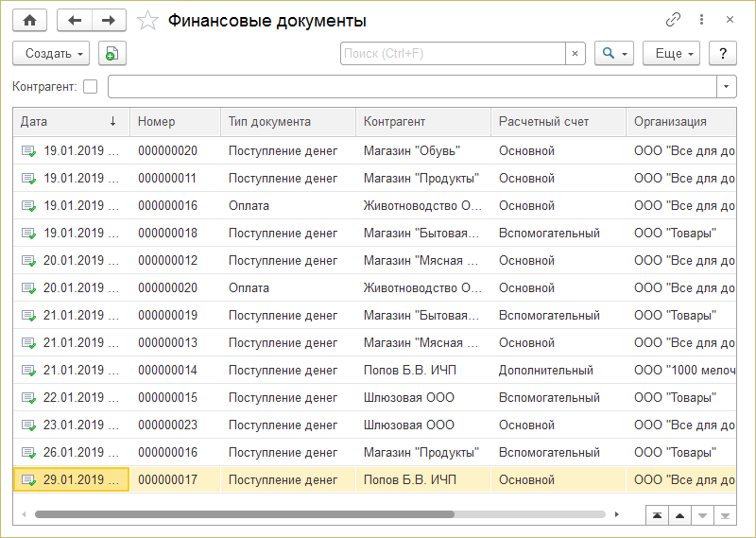Click document icon of row 000000015

[x=29, y=398]
